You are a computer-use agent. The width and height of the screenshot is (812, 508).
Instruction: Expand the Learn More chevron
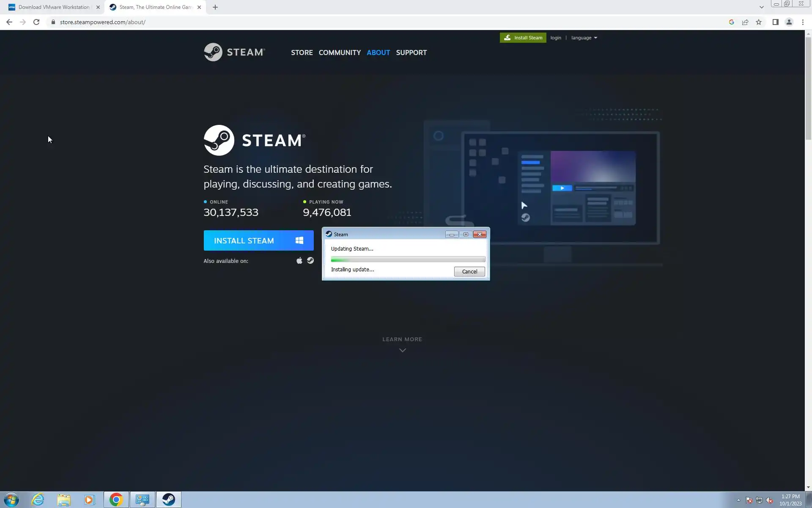click(x=402, y=350)
